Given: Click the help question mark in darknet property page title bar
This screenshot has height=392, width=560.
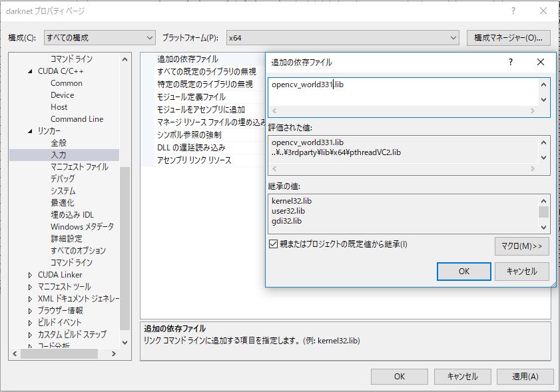Looking at the screenshot, I should coord(513,11).
